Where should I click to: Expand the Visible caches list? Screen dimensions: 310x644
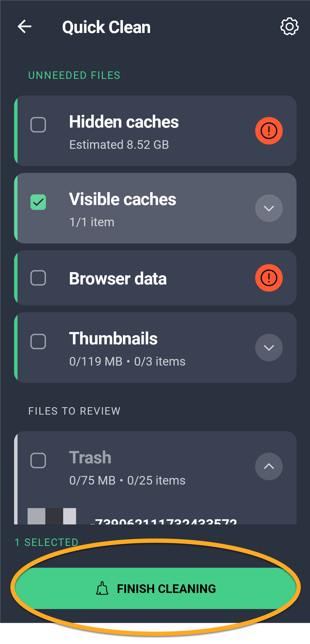click(269, 208)
